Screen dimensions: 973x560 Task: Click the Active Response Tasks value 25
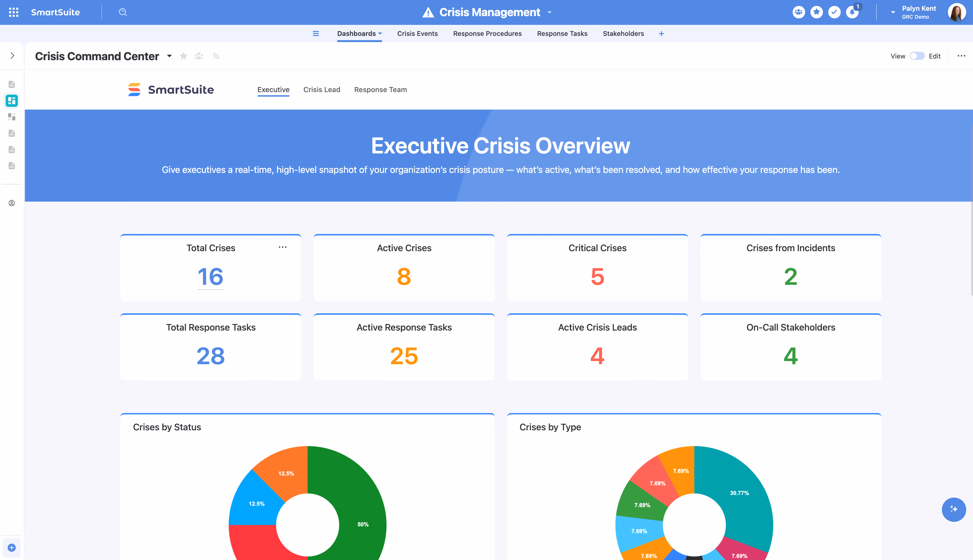[404, 356]
